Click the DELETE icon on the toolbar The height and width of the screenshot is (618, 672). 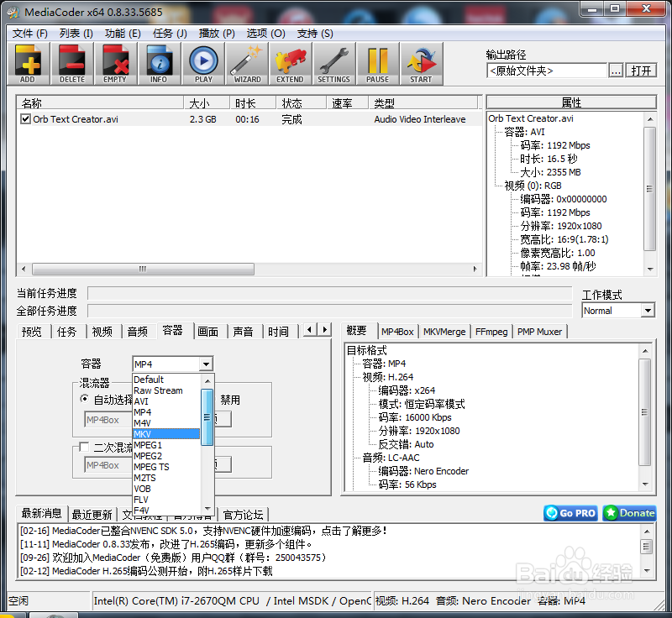(71, 64)
